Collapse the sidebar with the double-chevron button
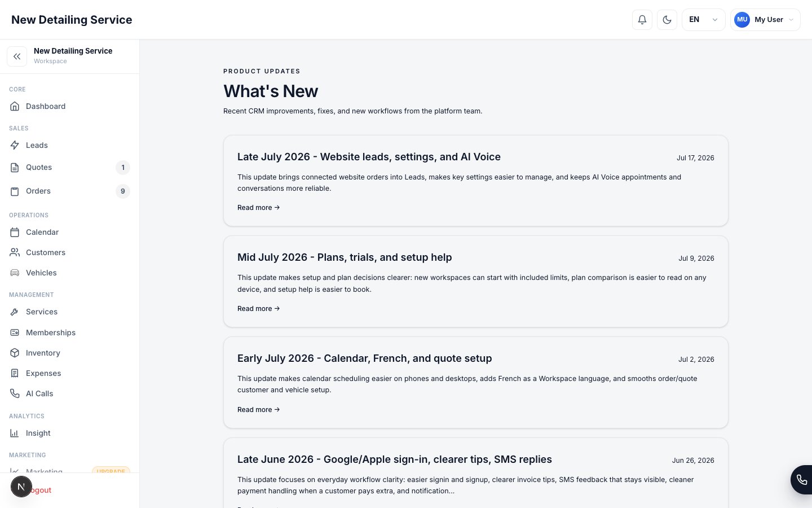The height and width of the screenshot is (508, 812). coord(17,56)
